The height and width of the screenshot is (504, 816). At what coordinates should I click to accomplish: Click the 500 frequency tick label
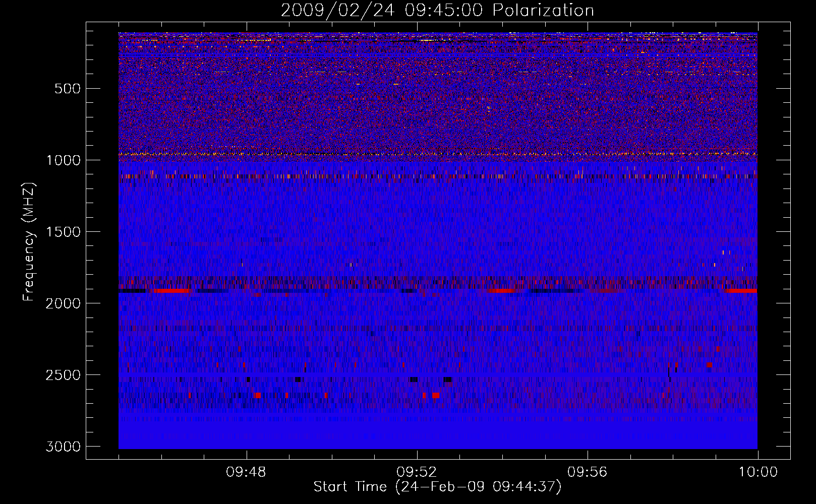68,89
